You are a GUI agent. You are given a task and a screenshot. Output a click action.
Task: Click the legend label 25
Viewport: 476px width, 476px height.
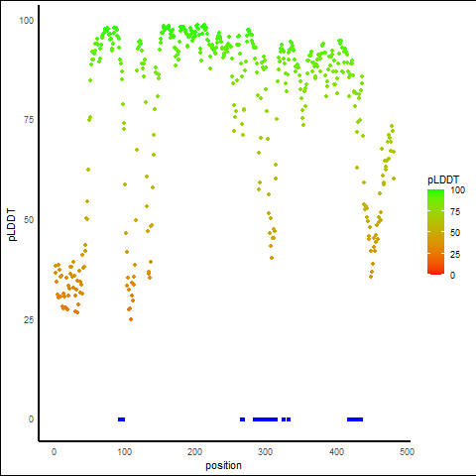(455, 254)
